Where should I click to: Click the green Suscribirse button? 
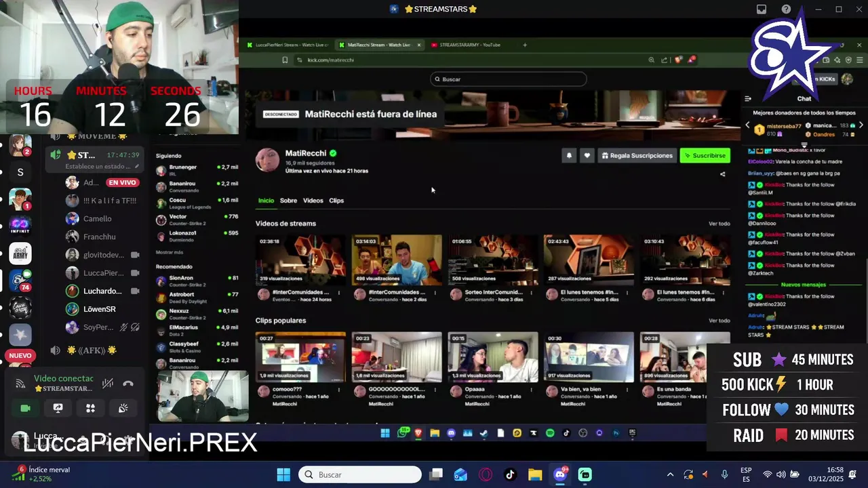point(705,155)
